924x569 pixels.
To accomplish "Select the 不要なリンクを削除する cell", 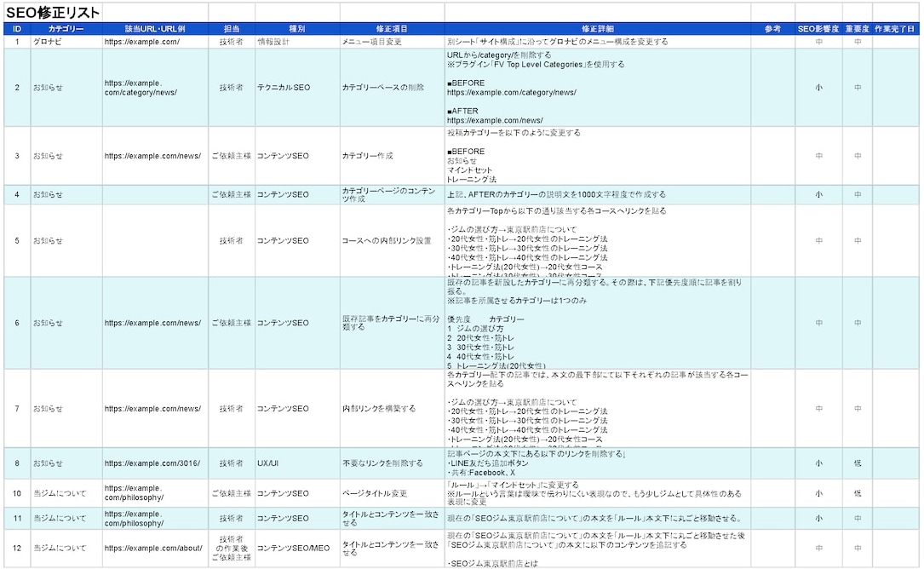I will pyautogui.click(x=392, y=463).
